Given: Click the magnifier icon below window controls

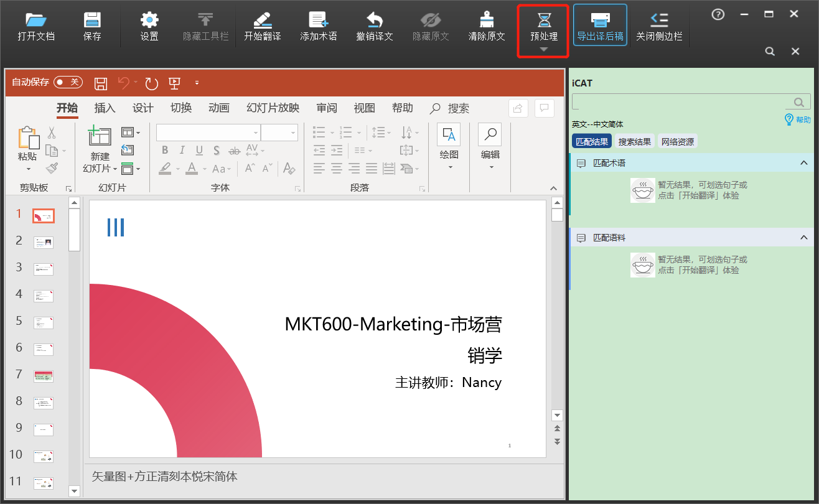Looking at the screenshot, I should pos(770,51).
